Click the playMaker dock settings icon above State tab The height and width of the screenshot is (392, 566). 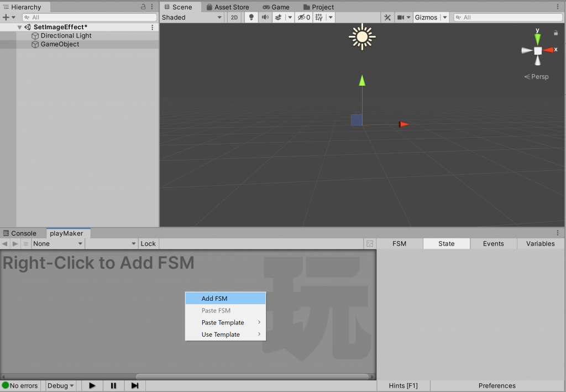tap(558, 232)
